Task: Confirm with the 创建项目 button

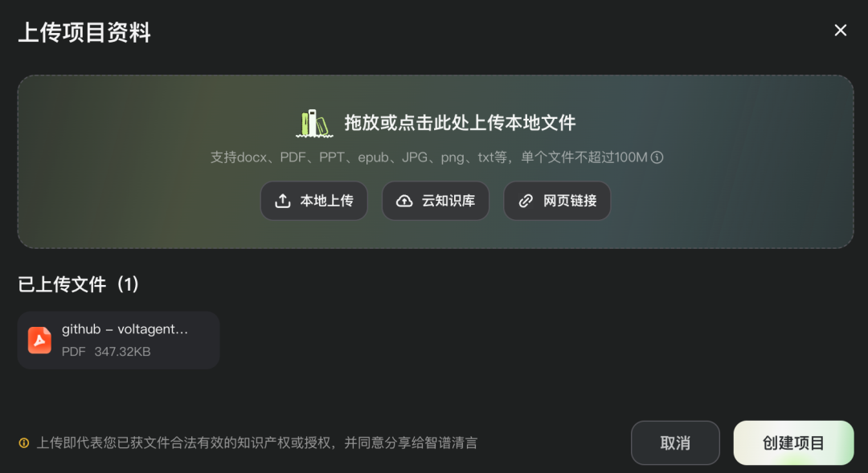Action: [794, 442]
